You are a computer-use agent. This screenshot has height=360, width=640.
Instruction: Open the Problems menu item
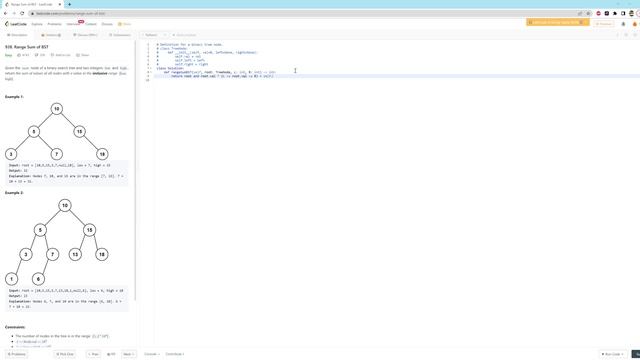click(54, 24)
